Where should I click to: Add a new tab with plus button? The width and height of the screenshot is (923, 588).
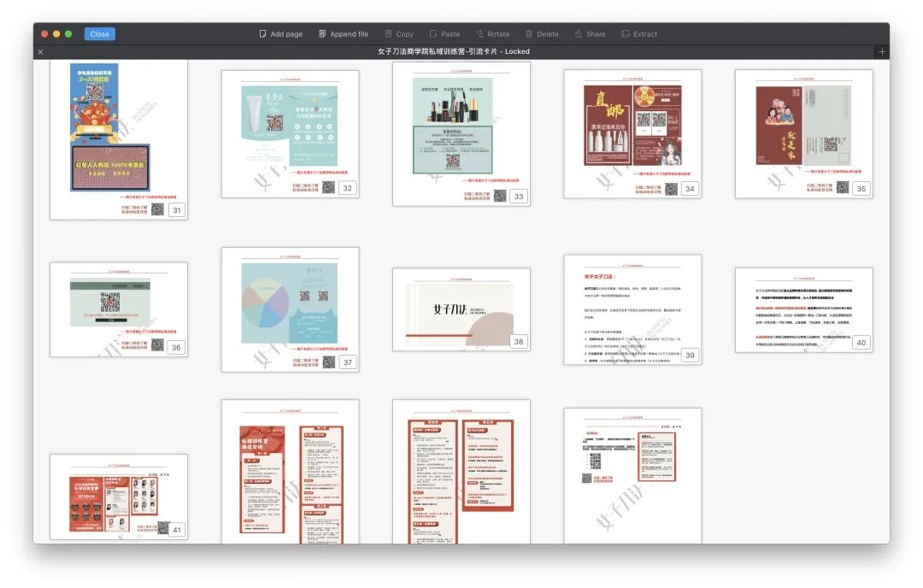(x=881, y=52)
